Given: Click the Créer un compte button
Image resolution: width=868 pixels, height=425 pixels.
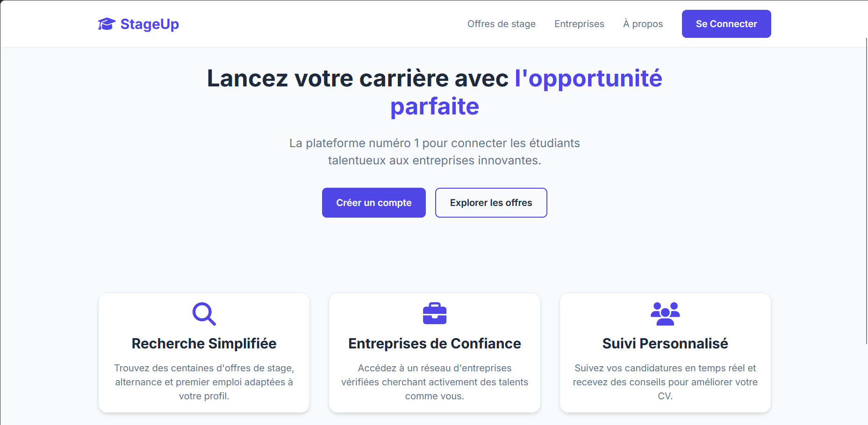Looking at the screenshot, I should click(373, 203).
